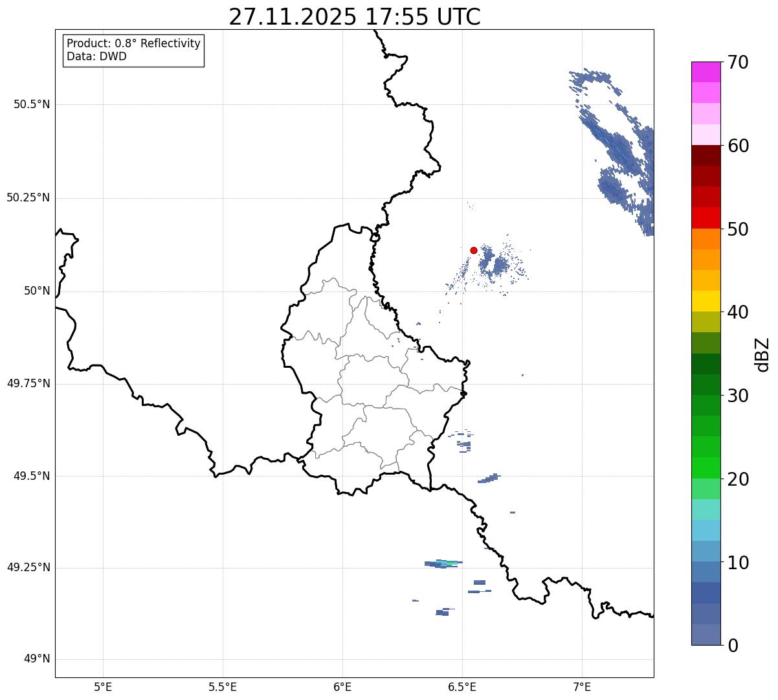Click the bottom grey-blue colorbar segment at 0

click(706, 635)
